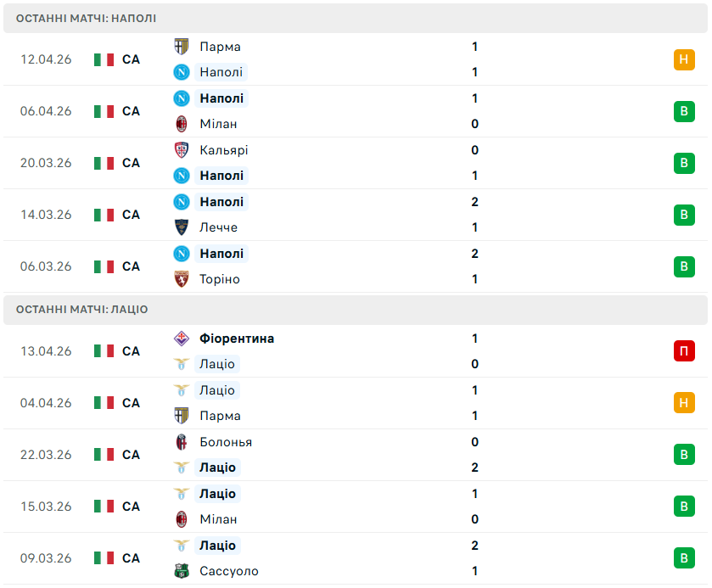The image size is (712, 588).
Task: Click the Sassuolo team crest
Action: point(182,571)
